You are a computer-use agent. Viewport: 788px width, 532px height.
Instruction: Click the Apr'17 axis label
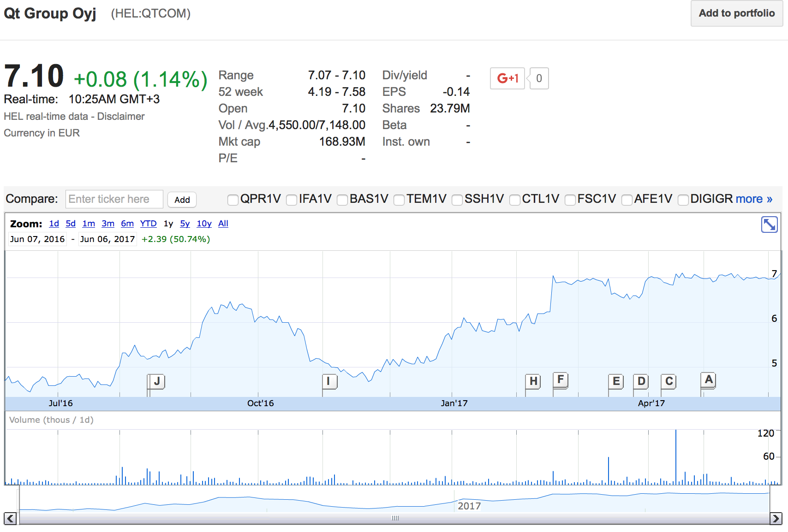tap(651, 403)
